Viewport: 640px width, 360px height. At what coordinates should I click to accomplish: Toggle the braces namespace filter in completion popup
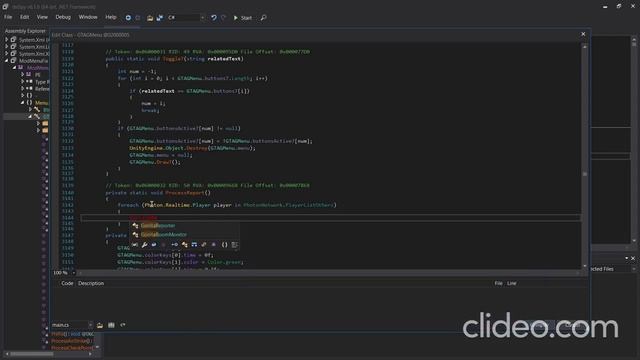click(x=224, y=244)
